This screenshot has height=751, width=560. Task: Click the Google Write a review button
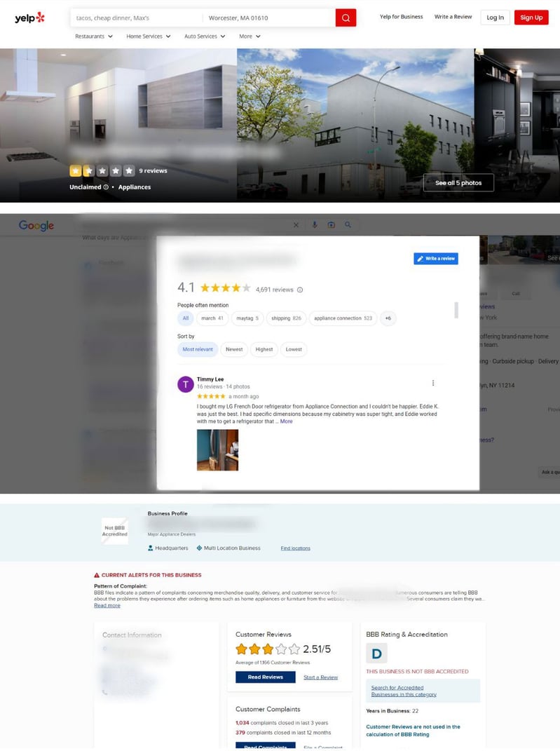pos(436,259)
